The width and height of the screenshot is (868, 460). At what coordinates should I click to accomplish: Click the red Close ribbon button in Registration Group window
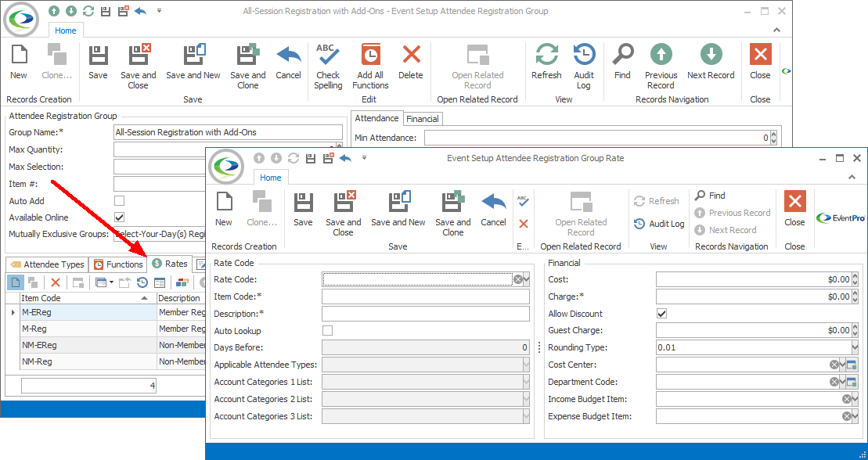pos(760,63)
